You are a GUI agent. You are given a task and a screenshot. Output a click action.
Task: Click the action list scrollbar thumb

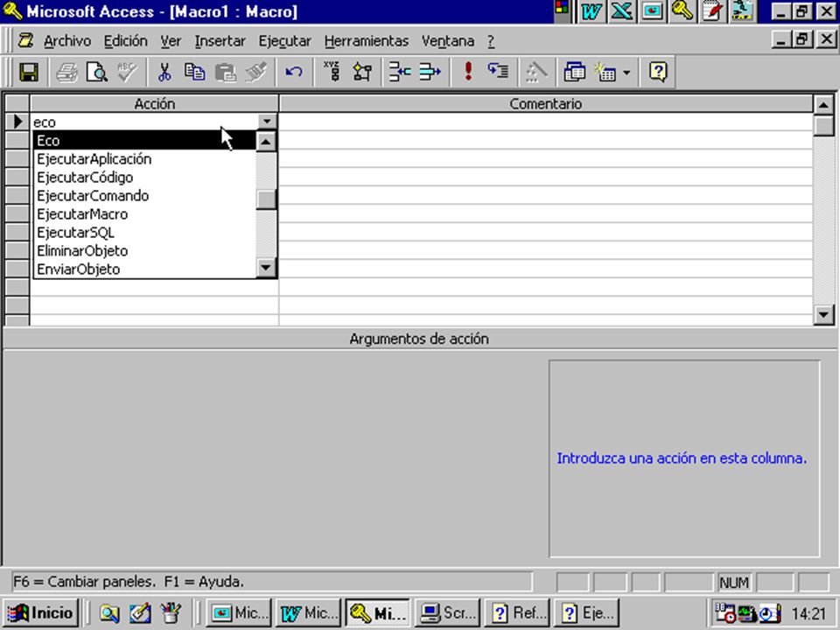pyautogui.click(x=266, y=199)
